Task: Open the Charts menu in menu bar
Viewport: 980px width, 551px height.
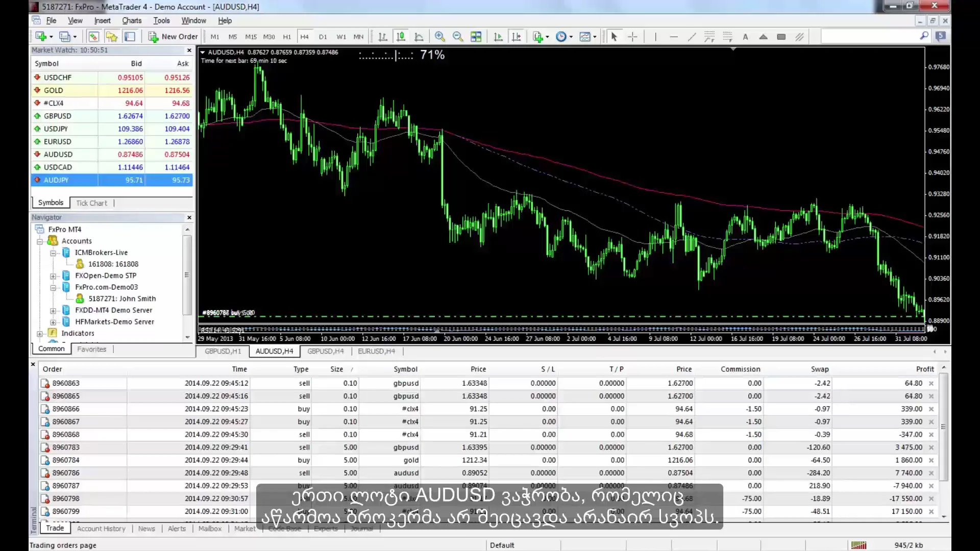Action: [x=131, y=20]
